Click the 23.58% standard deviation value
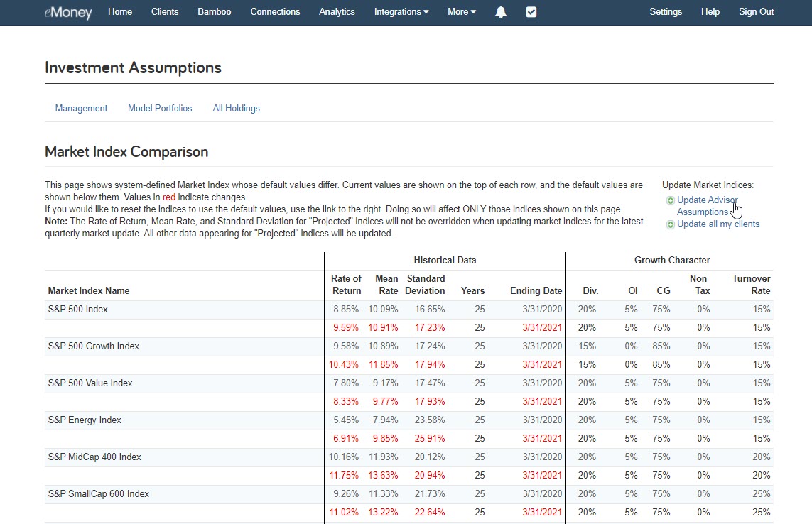812x524 pixels. 430,420
